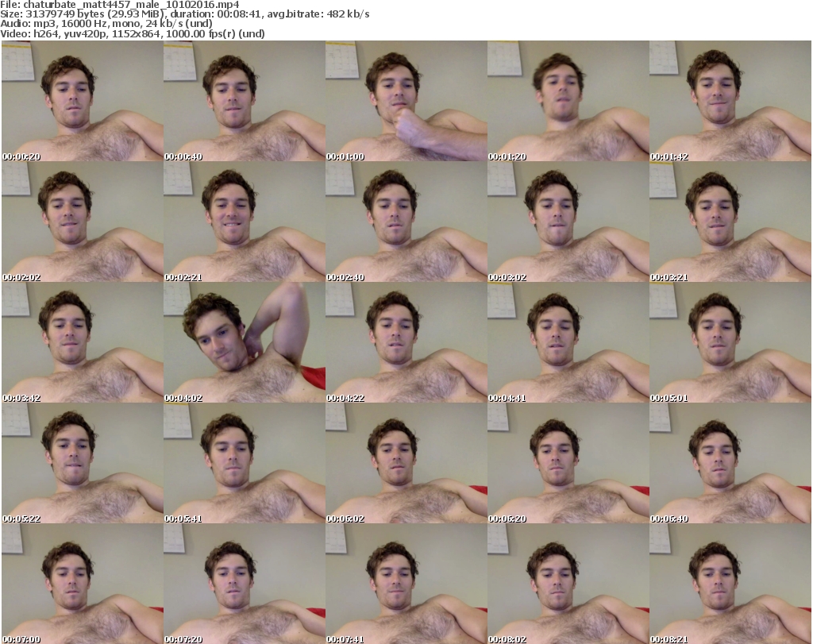Image resolution: width=813 pixels, height=644 pixels.
Task: Select the thumbnail stamped 00:03:21
Action: point(730,222)
